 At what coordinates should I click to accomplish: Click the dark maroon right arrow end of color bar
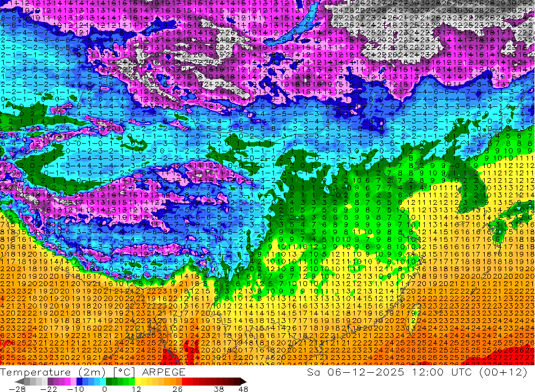tap(243, 381)
